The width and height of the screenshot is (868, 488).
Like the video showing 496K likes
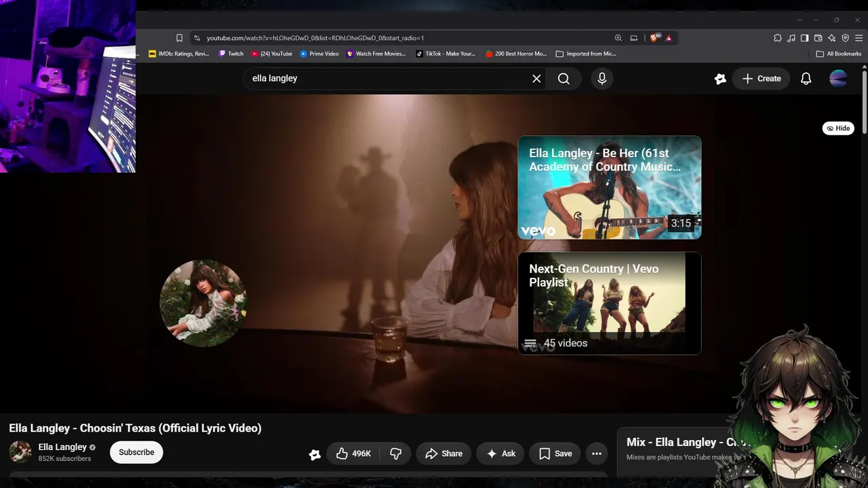click(353, 453)
